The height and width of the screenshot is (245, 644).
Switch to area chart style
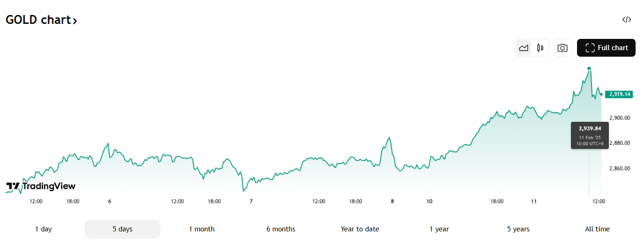click(524, 48)
